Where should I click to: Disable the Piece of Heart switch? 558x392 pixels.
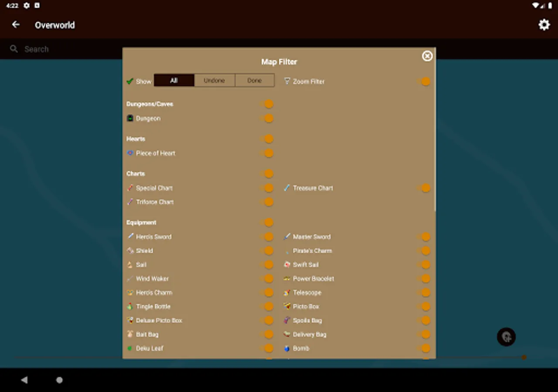tap(267, 153)
